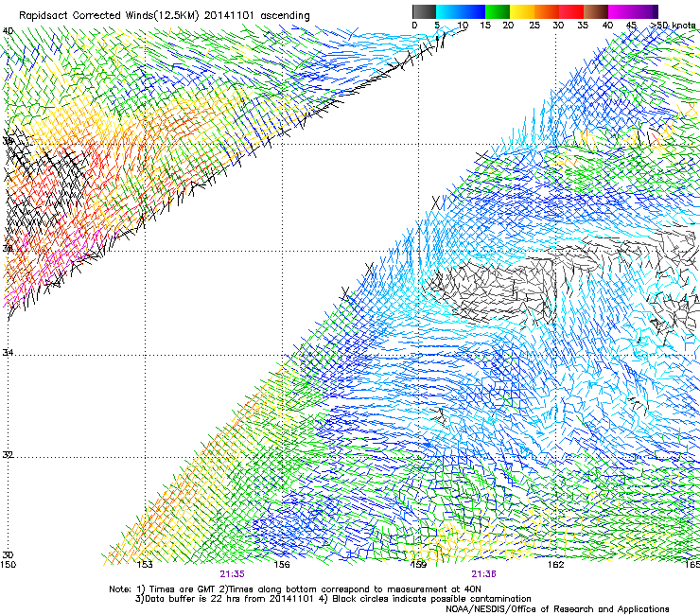Click the purple time label '21:35'
This screenshot has width=700, height=615.
(x=232, y=574)
